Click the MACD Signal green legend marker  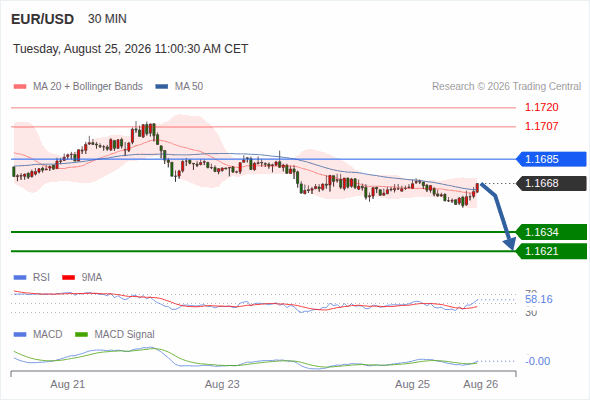point(81,335)
